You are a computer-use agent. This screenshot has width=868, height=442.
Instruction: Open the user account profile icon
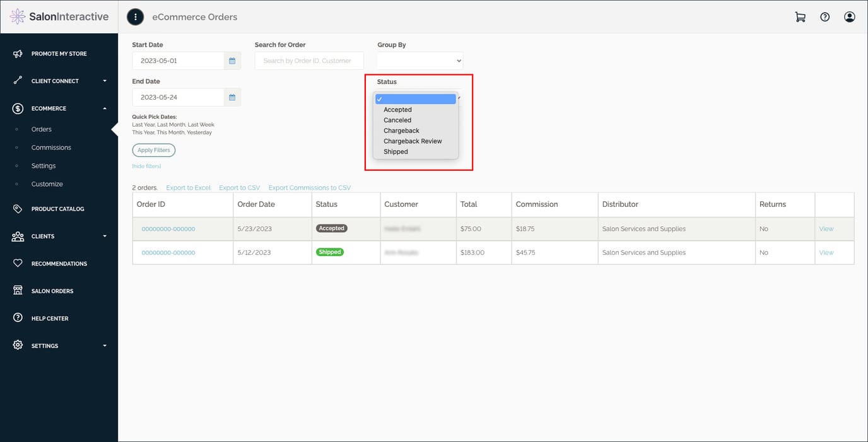(849, 17)
